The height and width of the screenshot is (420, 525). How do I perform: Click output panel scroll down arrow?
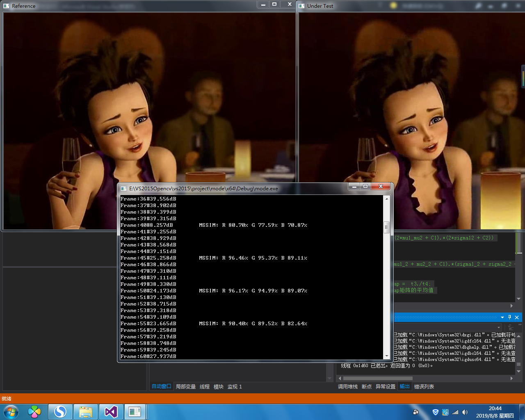[x=519, y=371]
